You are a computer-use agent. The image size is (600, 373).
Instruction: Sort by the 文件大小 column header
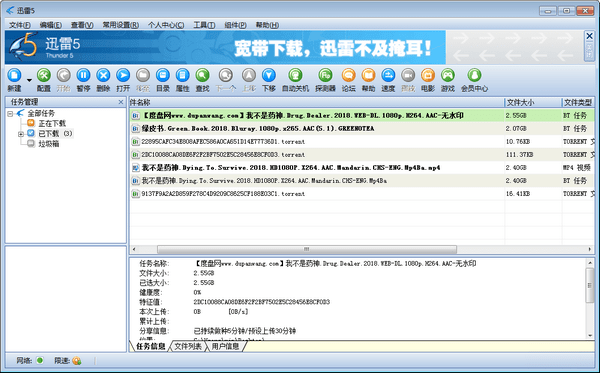pyautogui.click(x=533, y=103)
